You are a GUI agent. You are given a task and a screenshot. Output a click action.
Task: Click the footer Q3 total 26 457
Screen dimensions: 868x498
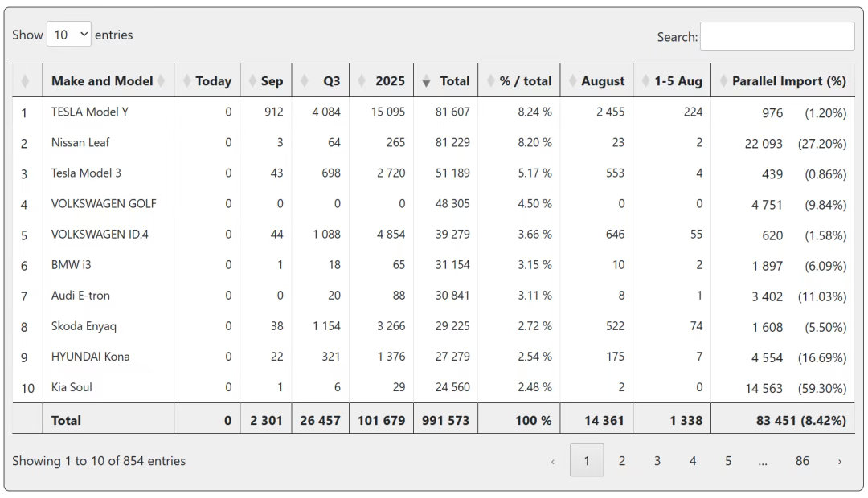[320, 421]
